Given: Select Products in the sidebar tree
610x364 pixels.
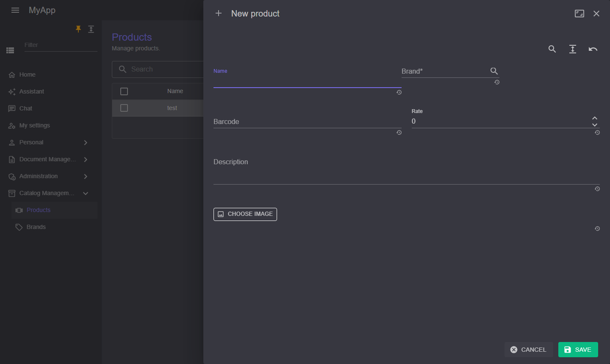Looking at the screenshot, I should (54, 210).
